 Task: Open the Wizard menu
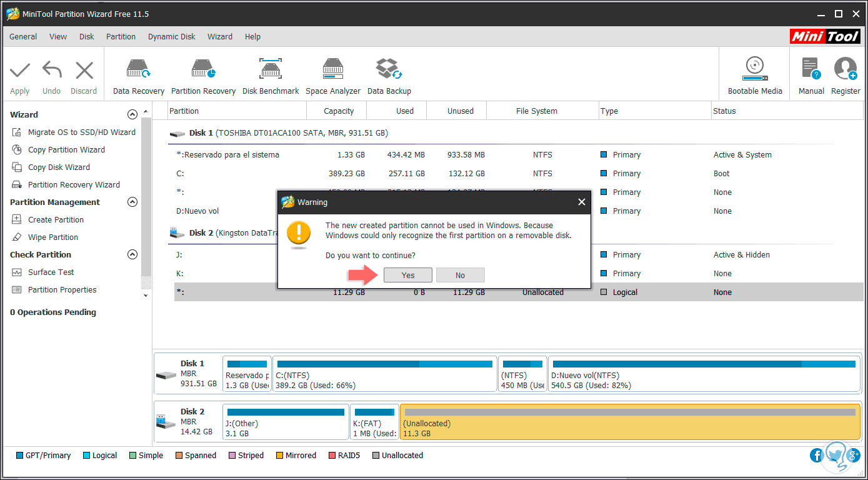[x=220, y=37]
